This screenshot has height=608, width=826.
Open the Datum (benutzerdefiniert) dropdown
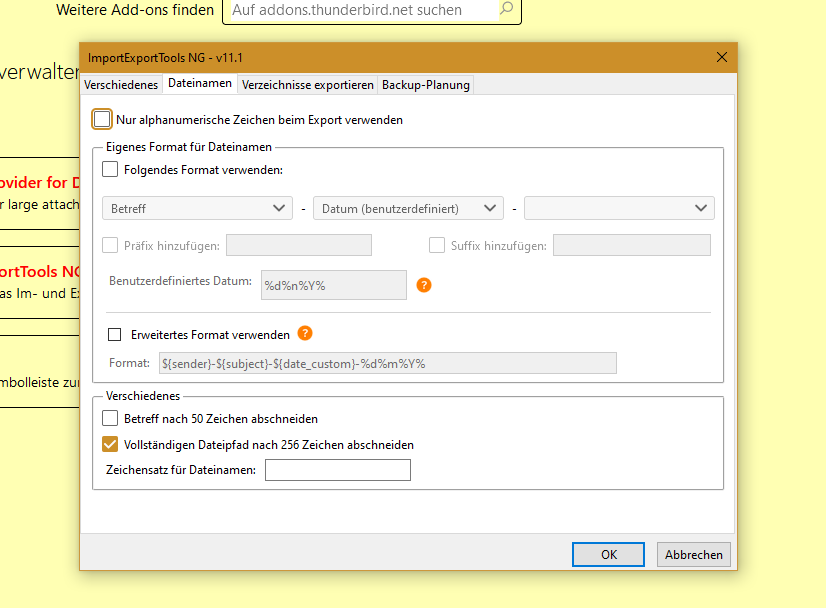[408, 208]
